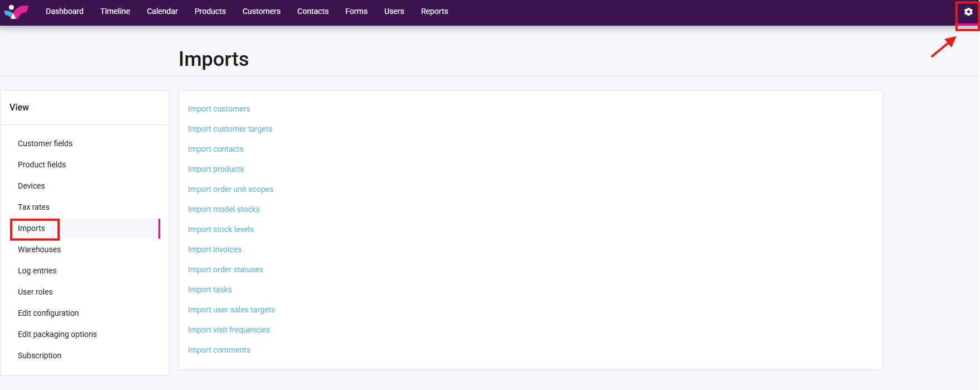The image size is (980, 390).
Task: Choose Import visit frequencies link
Action: [229, 330]
